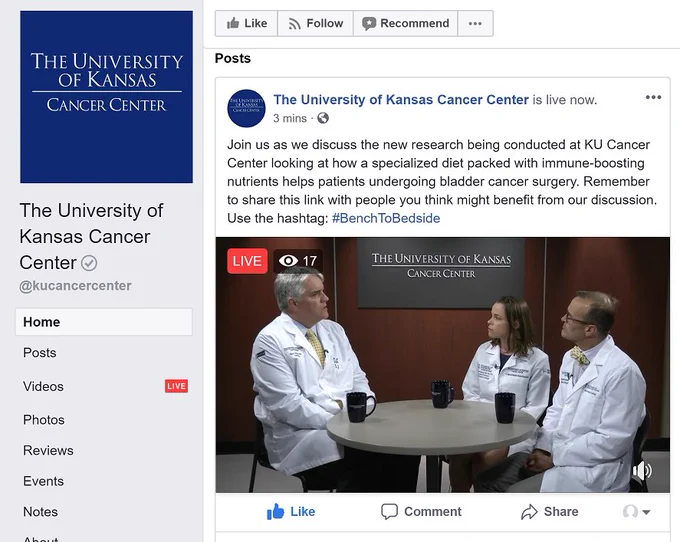
Task: Open Posts in the sidebar
Action: [39, 353]
